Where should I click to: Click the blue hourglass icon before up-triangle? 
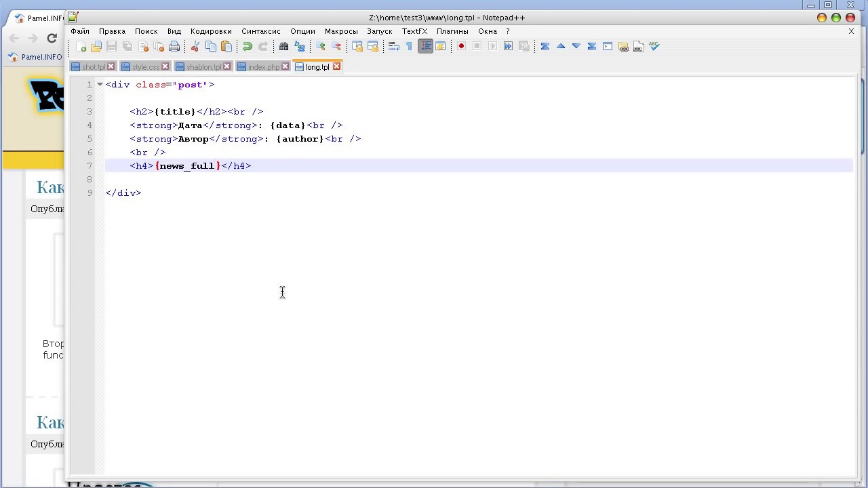click(x=545, y=46)
